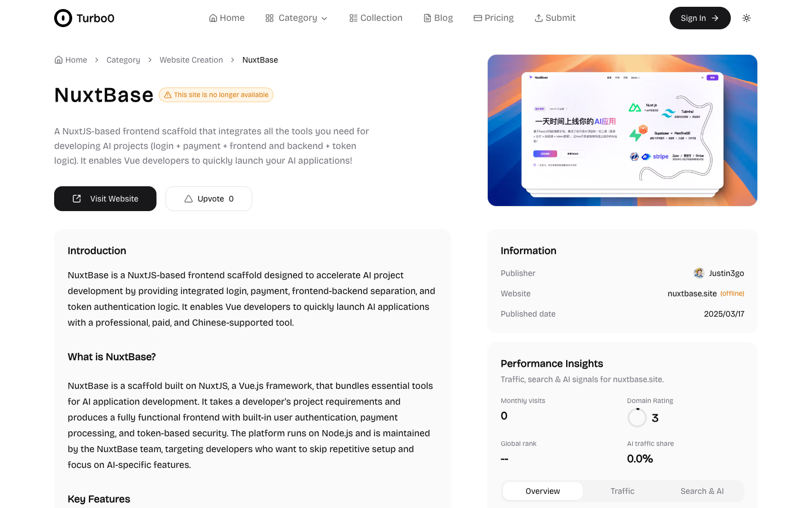This screenshot has width=812, height=508.
Task: Click the Turbo0 logo icon
Action: coord(63,18)
